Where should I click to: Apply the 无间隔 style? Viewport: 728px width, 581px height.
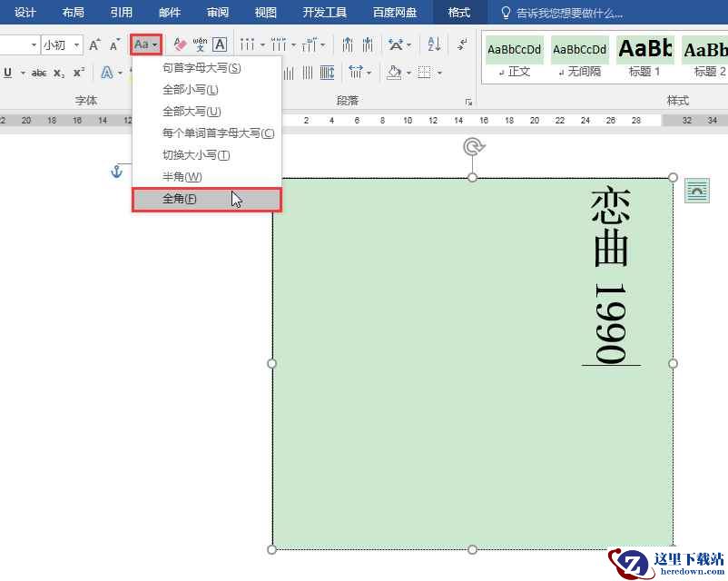579,58
